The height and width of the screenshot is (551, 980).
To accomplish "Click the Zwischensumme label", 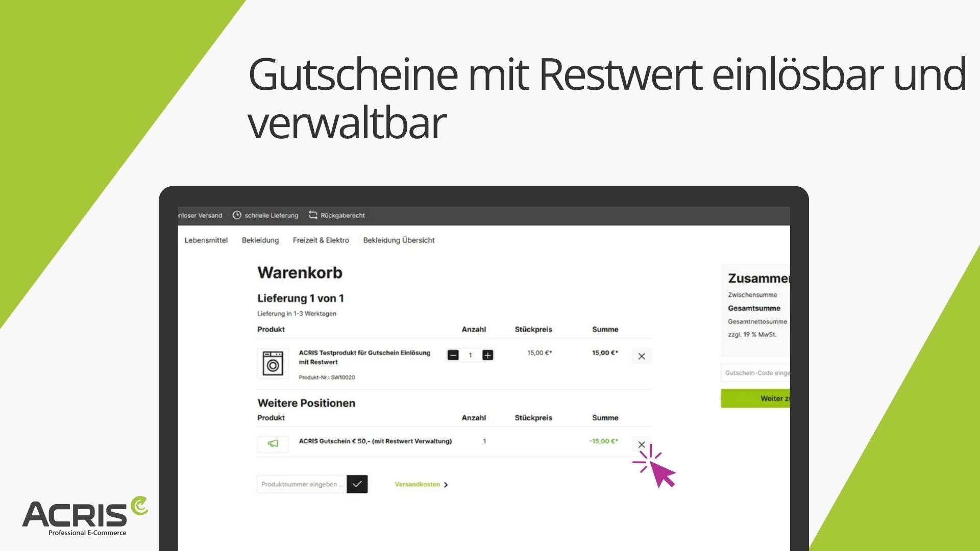I will (752, 295).
